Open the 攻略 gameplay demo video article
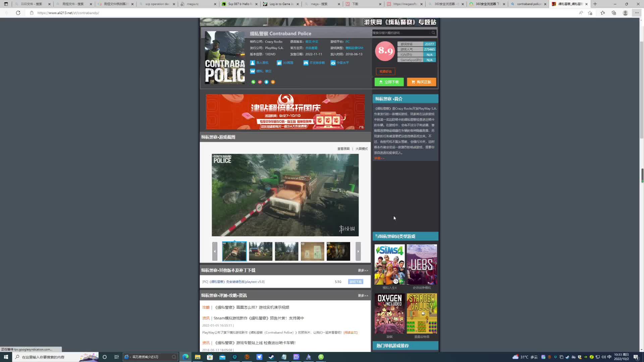The image size is (644, 362). coord(252,307)
